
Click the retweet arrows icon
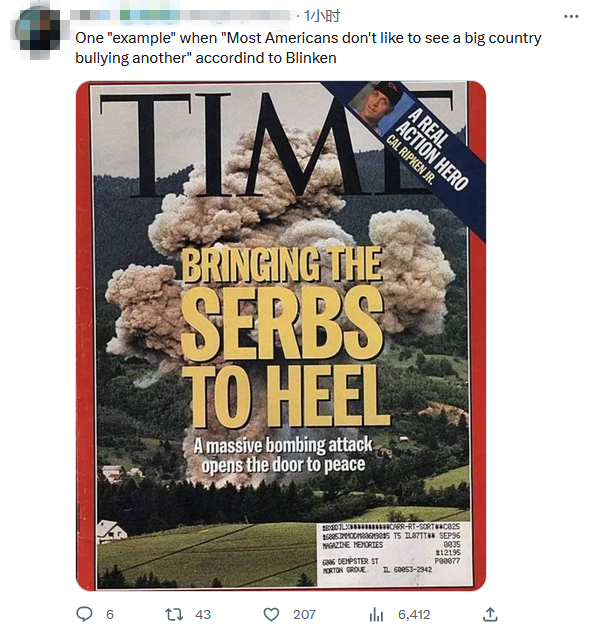click(174, 615)
